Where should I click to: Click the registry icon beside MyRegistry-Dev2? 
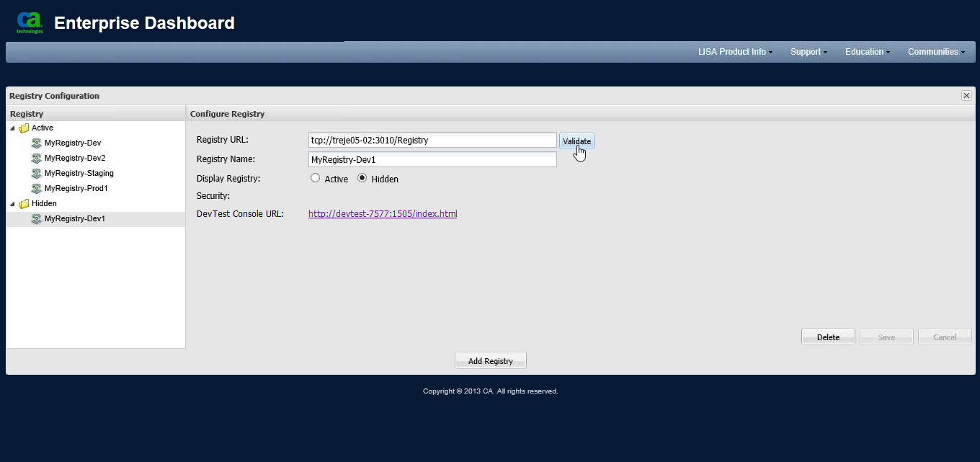tap(36, 158)
